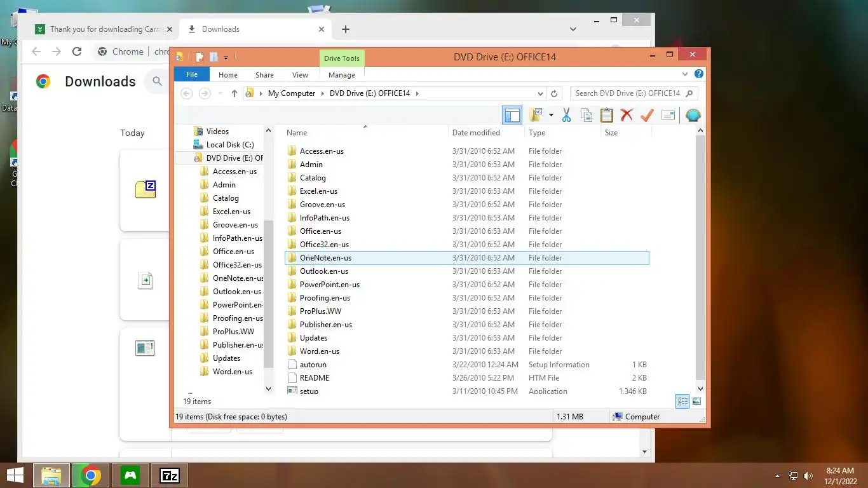Click the Cut scissors icon in Explorer toolbar
This screenshot has height=488, width=868.
coord(566,115)
